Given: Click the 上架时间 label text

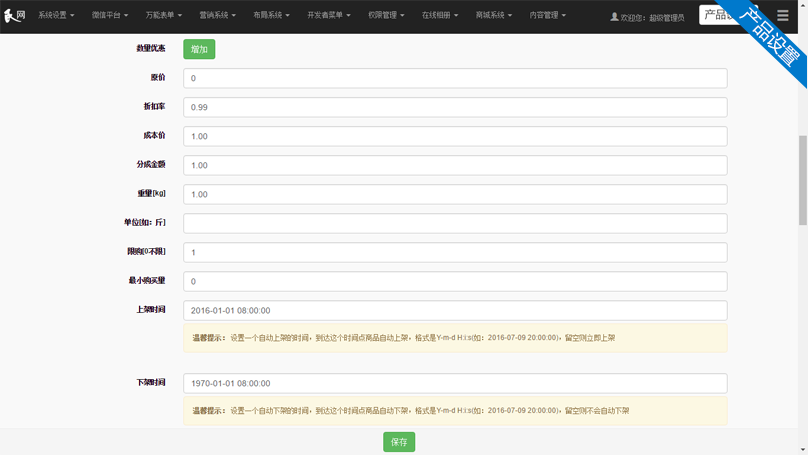Looking at the screenshot, I should click(x=150, y=310).
